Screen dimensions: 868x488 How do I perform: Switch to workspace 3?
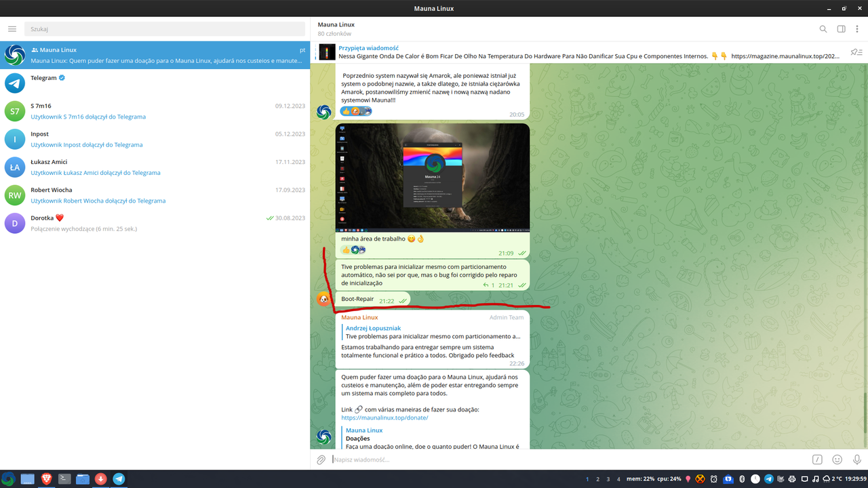608,479
